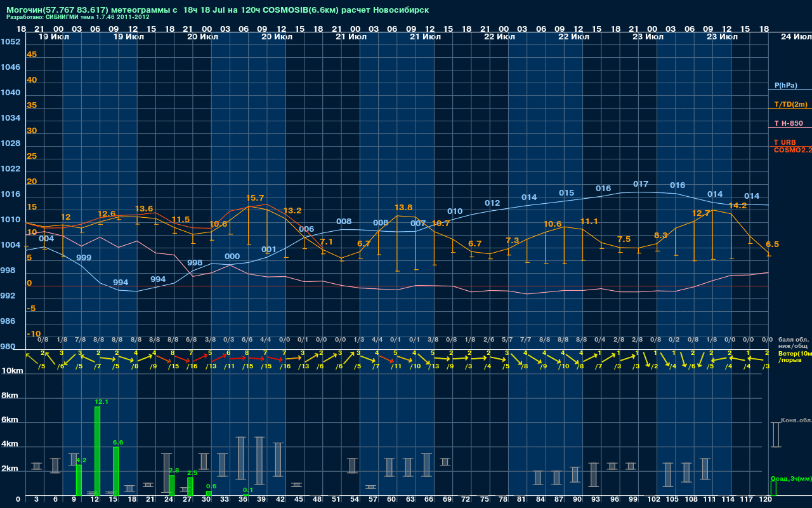Click the pressure label '001'
812x508 pixels.
pos(269,250)
